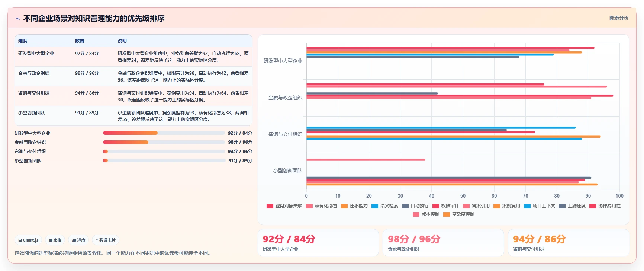
Task: Click the 咨询与交付组织 progress bar
Action: click(x=164, y=152)
